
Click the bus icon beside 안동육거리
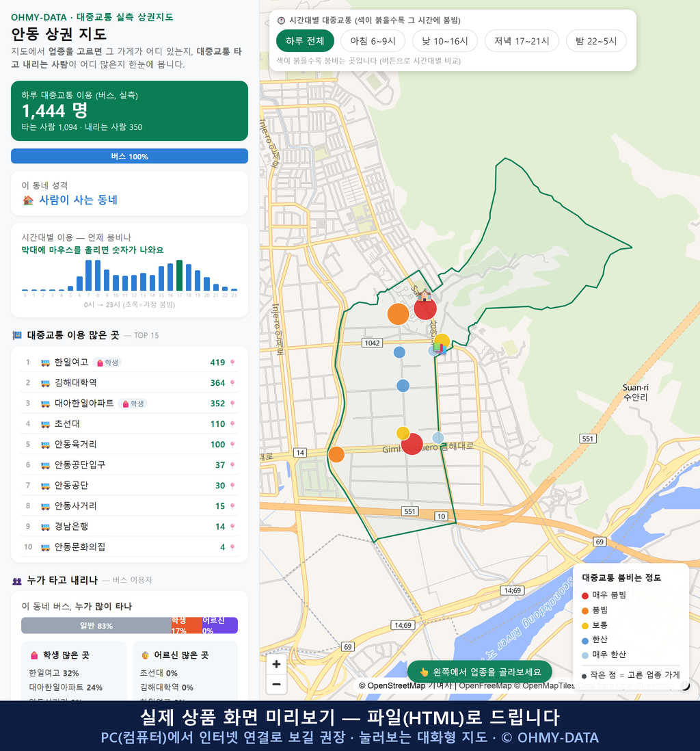tap(46, 445)
